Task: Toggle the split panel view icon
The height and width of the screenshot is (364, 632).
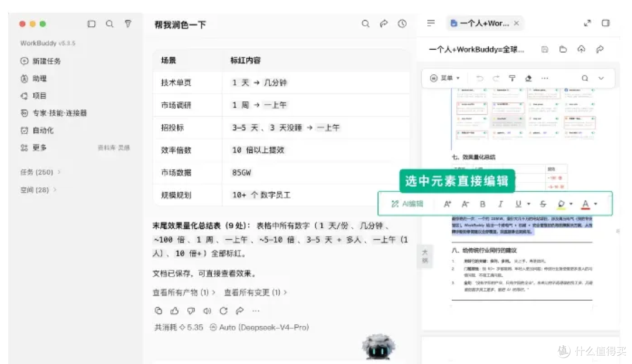Action: [606, 23]
